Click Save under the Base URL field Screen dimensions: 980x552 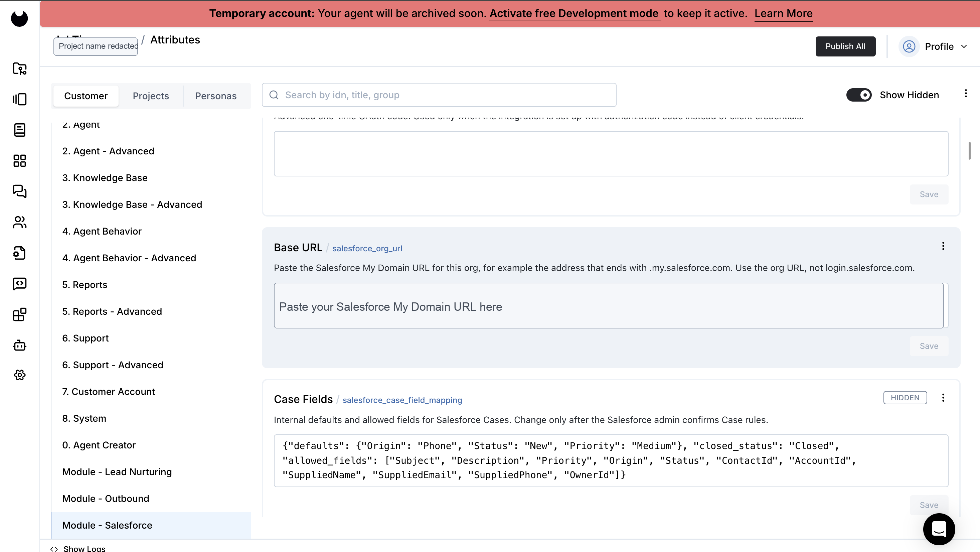pyautogui.click(x=929, y=346)
